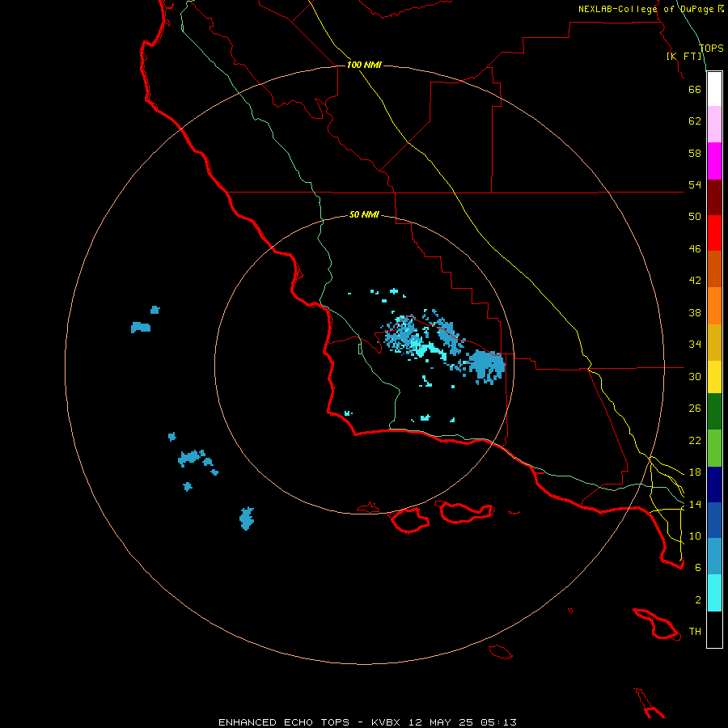Click the "ENHANCED ECHO TOPS" caption text

point(284,722)
